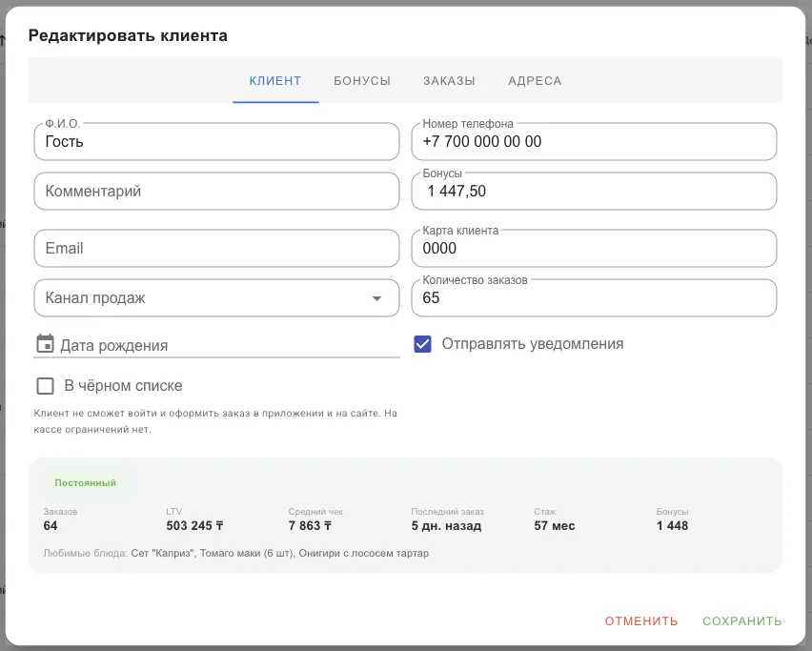Open the birth date calendar icon
The image size is (812, 651).
click(45, 344)
